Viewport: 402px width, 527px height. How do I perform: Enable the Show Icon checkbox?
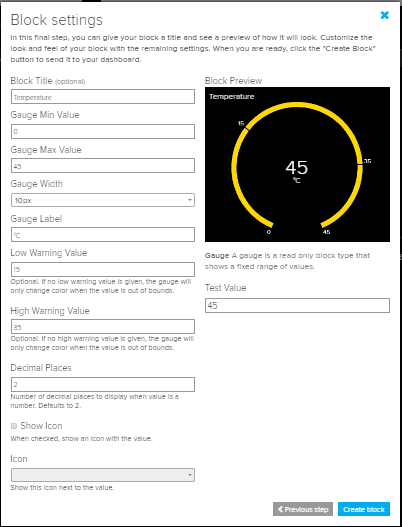(14, 426)
